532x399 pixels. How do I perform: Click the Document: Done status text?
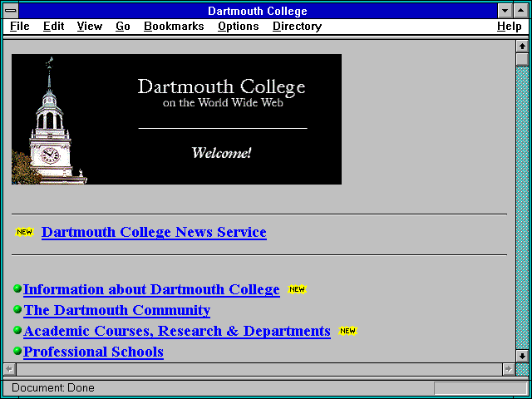[x=53, y=388]
